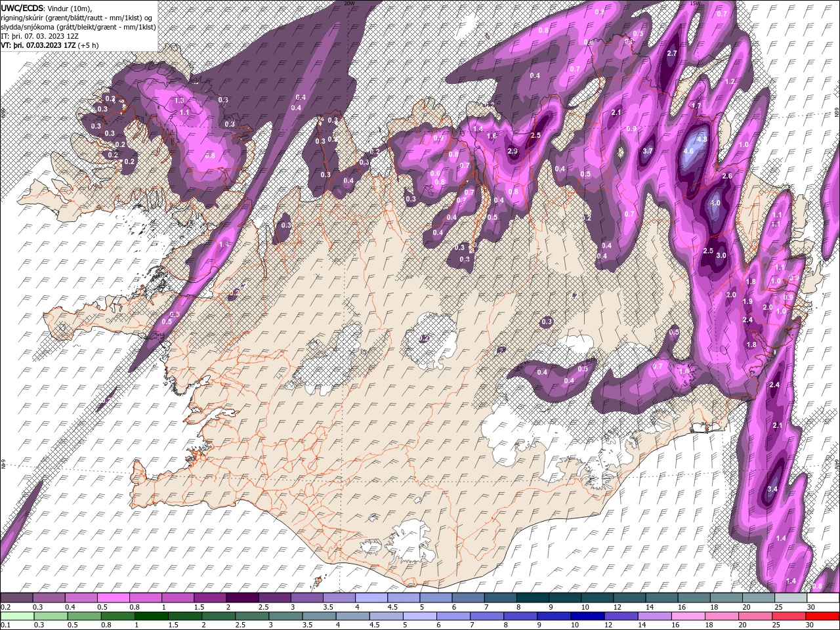Click the 'VT: þri. 07.03.2023 17Z' valid time
Viewport: 840px width, 630px height.
tap(38, 45)
